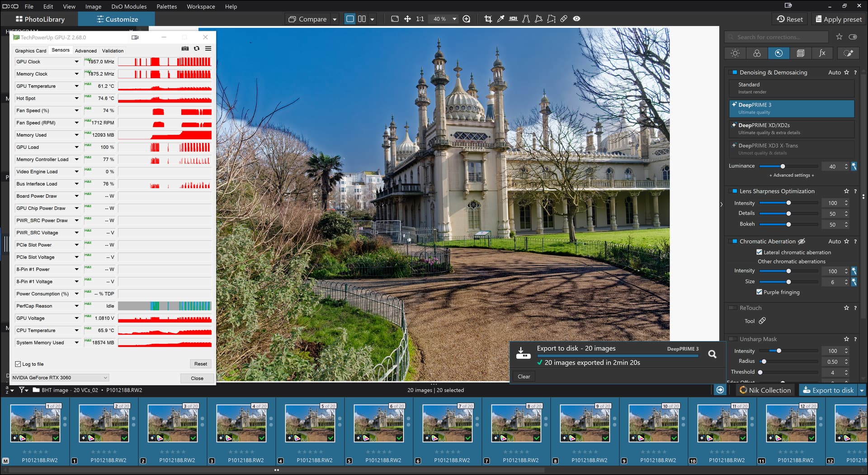Open the NVIDIA GeForce RTX 3060 dropdown

click(60, 378)
